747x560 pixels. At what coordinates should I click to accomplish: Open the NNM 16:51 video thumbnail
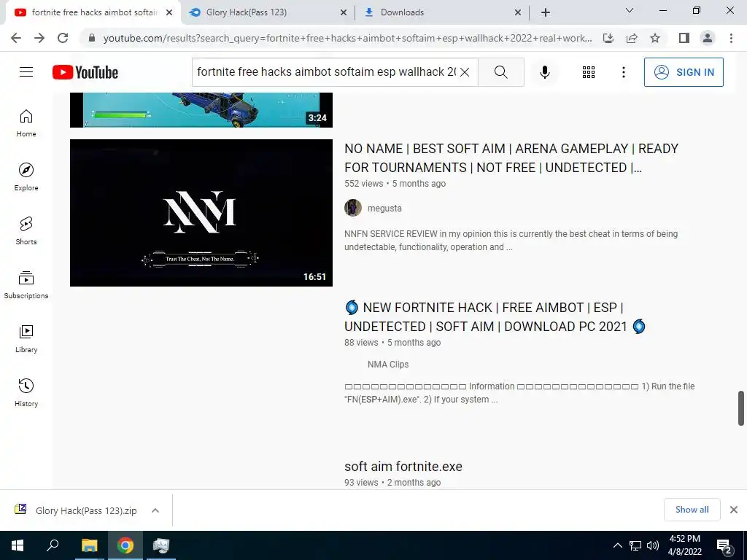click(201, 213)
